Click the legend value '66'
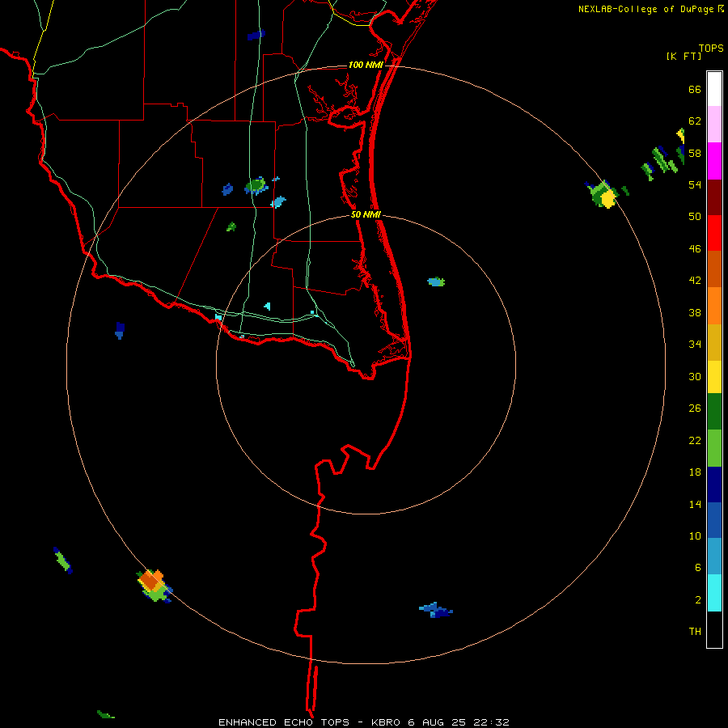The width and height of the screenshot is (728, 728). 695,89
